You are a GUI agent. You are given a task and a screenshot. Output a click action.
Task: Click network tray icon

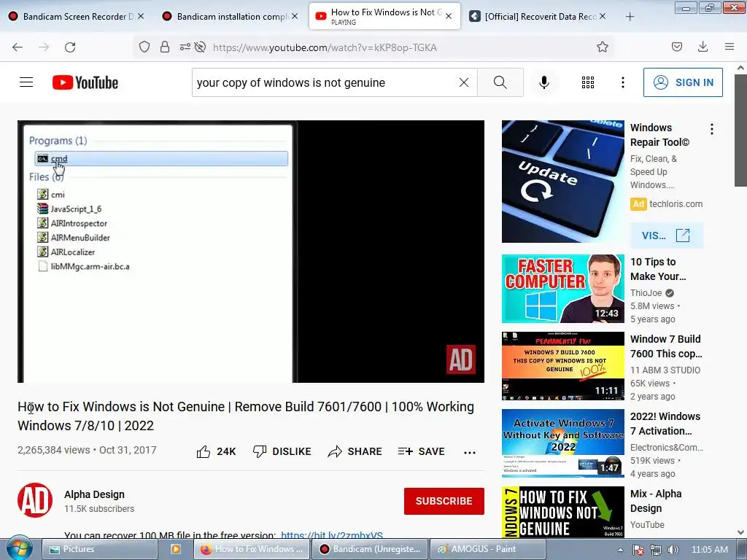pos(656,550)
